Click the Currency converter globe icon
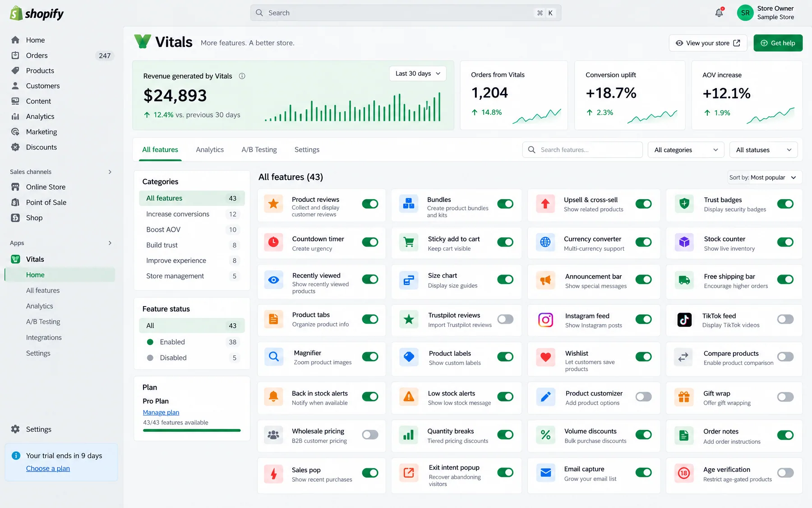The width and height of the screenshot is (812, 508). pyautogui.click(x=545, y=242)
